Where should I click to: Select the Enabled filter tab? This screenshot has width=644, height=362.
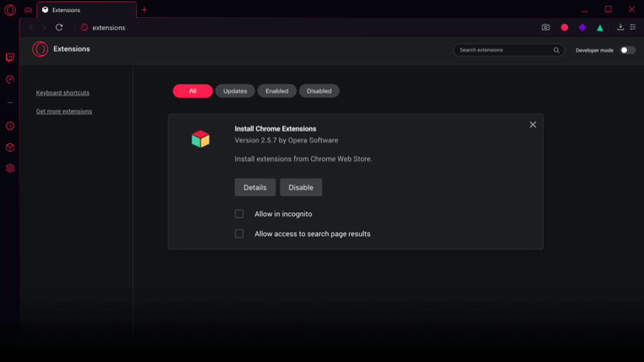click(x=277, y=91)
